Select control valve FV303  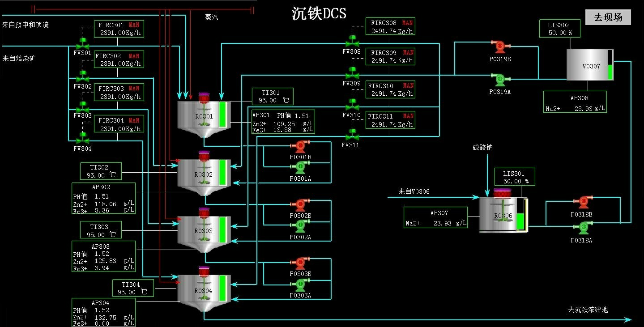click(82, 107)
